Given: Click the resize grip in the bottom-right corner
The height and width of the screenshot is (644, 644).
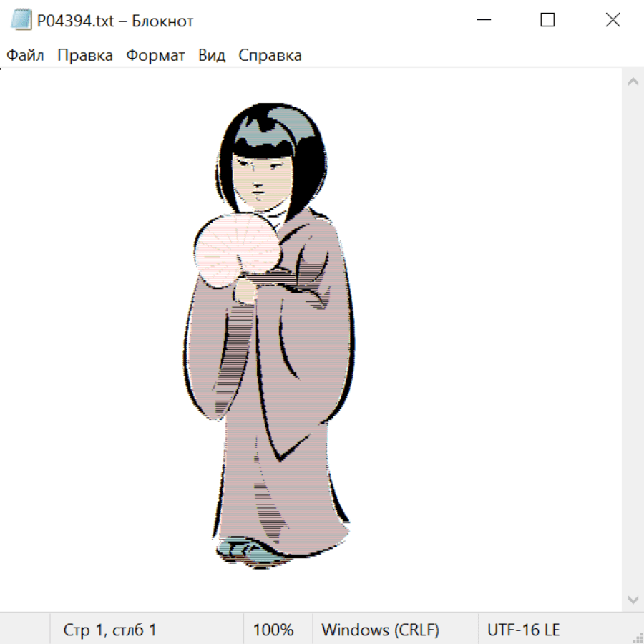Looking at the screenshot, I should (637, 637).
